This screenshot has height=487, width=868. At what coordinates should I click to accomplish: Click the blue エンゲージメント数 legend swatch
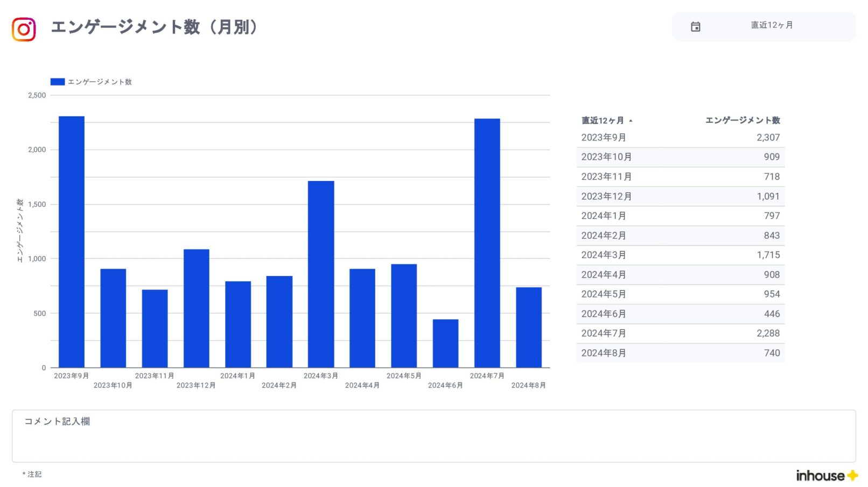pos(57,82)
